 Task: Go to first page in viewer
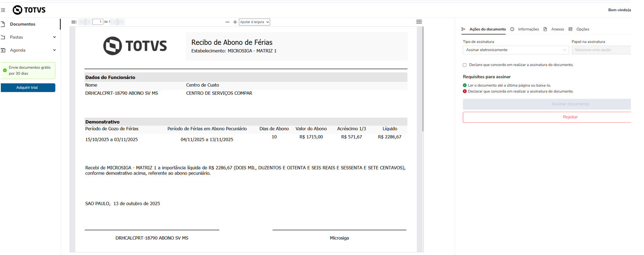82,22
